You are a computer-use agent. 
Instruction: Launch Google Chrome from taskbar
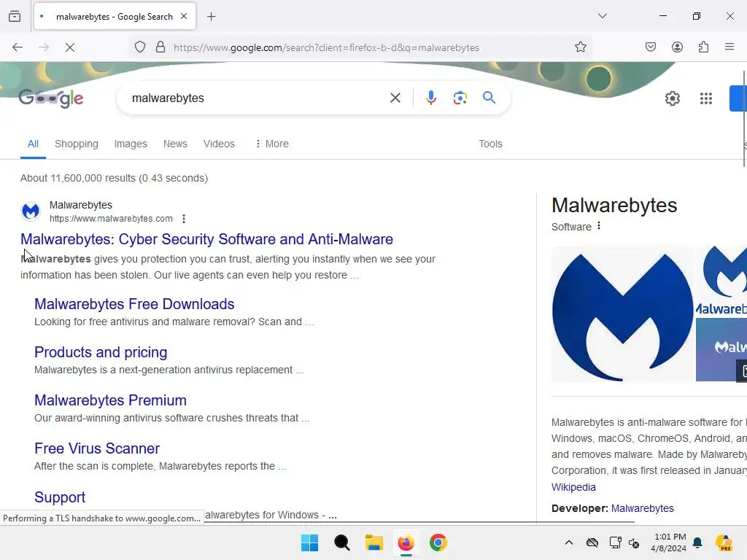click(x=438, y=542)
